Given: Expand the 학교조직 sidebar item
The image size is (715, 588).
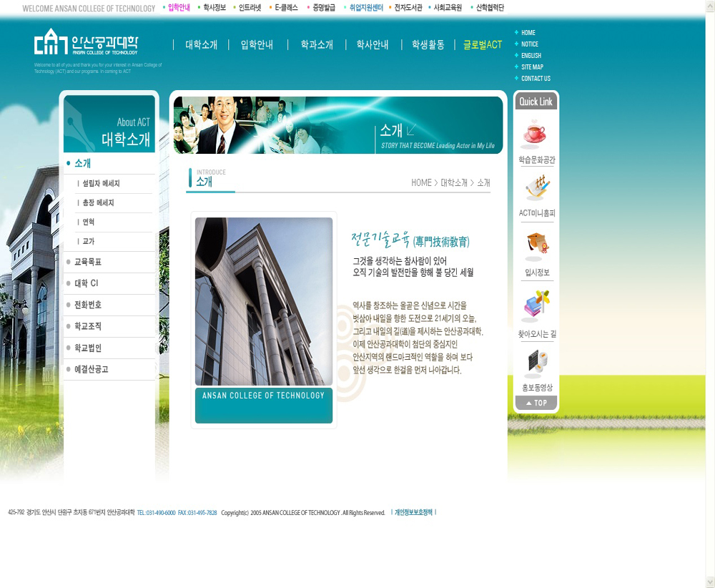Looking at the screenshot, I should point(88,326).
